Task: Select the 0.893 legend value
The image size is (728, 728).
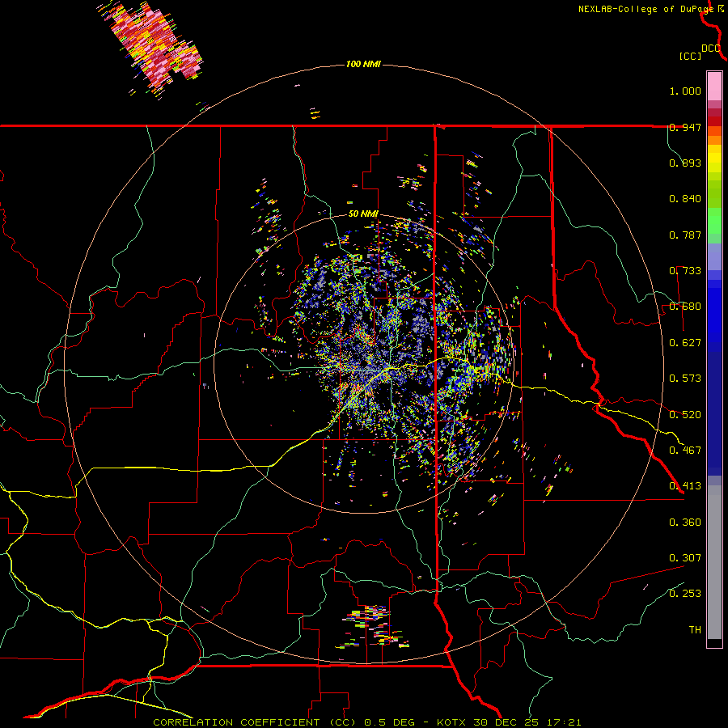Action: pos(685,163)
